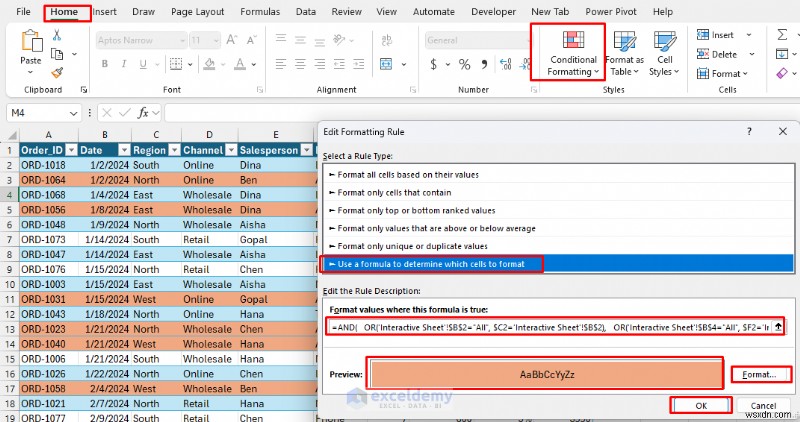The image size is (800, 422).
Task: Open the Cells group Delete button
Action: click(x=725, y=54)
